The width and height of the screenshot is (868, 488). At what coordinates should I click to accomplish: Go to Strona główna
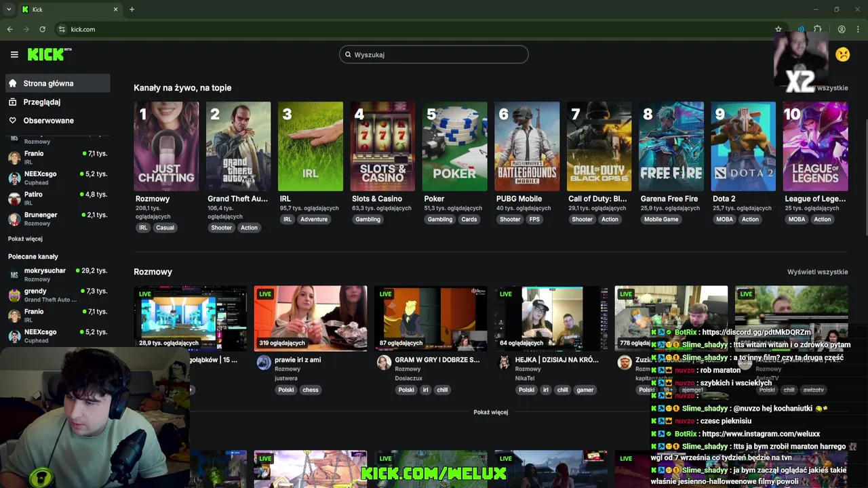pos(58,83)
